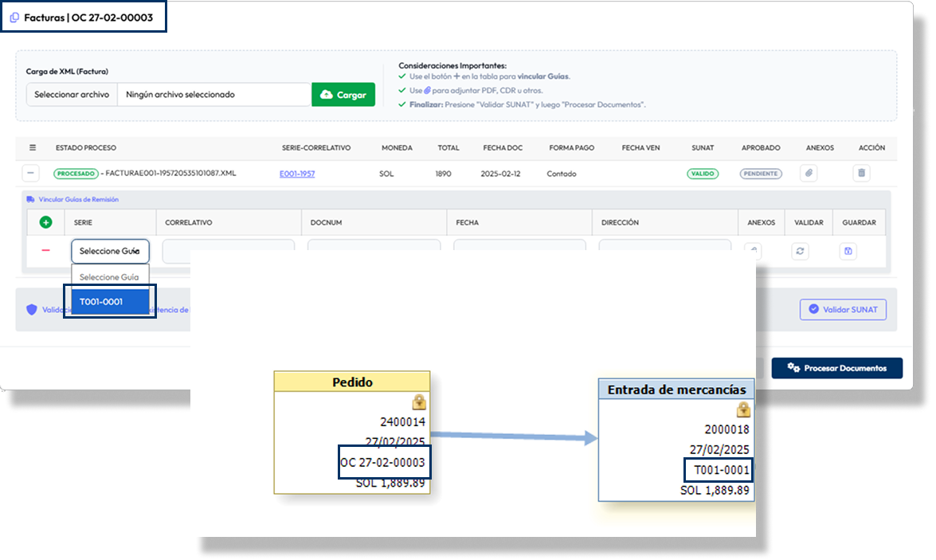Click Procesar Documentos button

(x=836, y=368)
